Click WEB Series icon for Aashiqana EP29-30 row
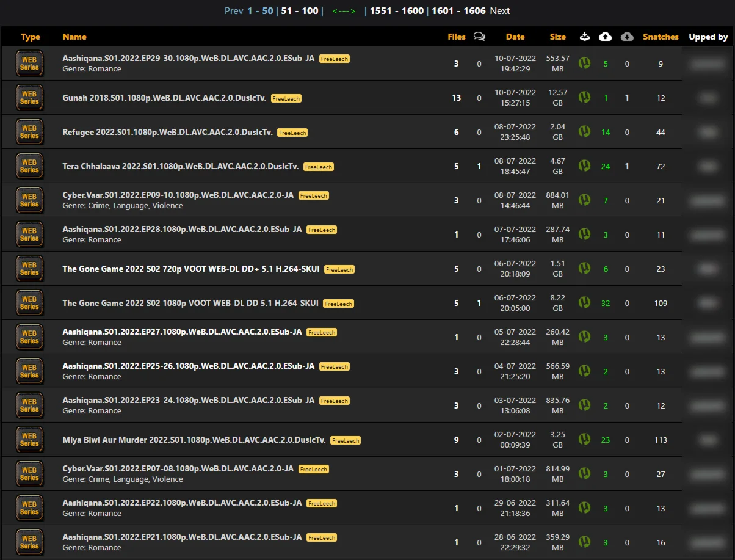Viewport: 735px width, 560px height. click(x=29, y=64)
